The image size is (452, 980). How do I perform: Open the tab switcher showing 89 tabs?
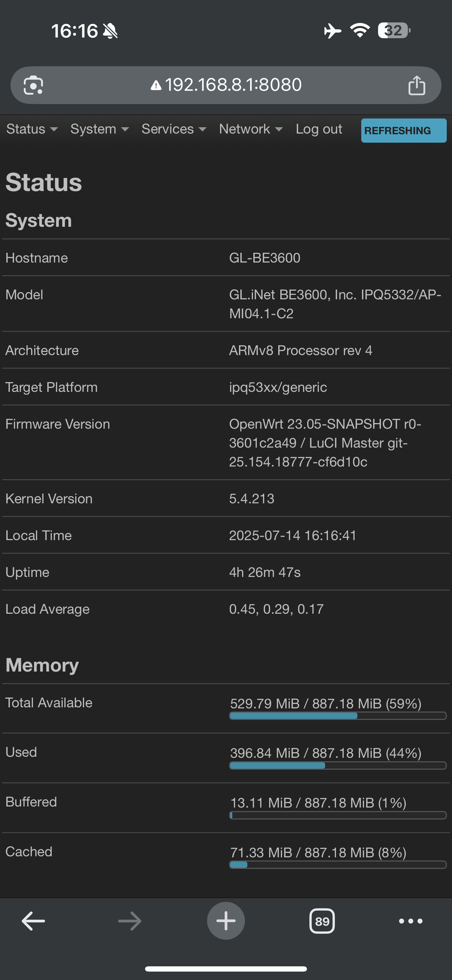(322, 921)
